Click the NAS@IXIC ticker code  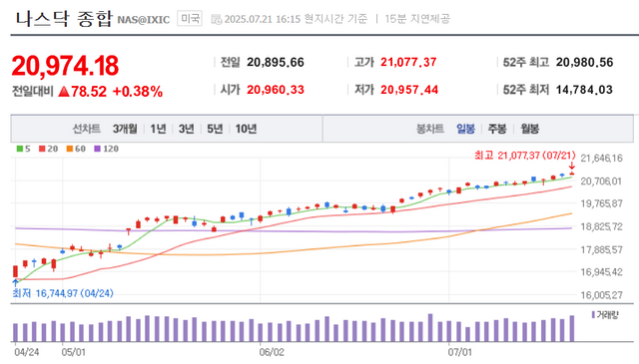coord(144,20)
